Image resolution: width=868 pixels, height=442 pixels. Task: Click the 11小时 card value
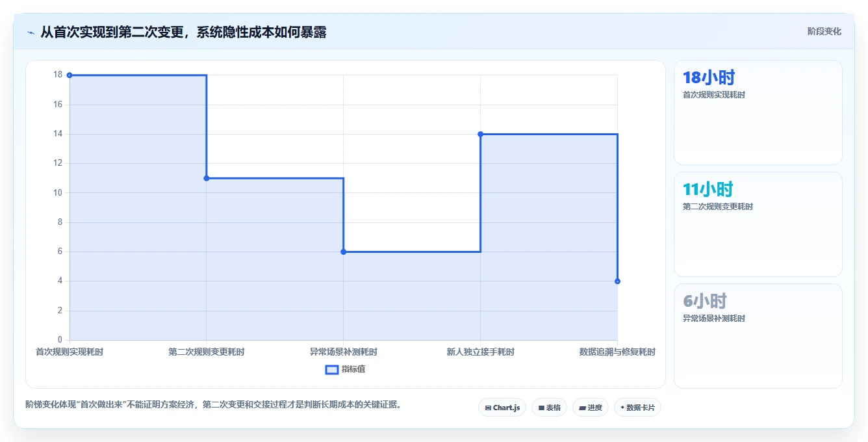(708, 189)
